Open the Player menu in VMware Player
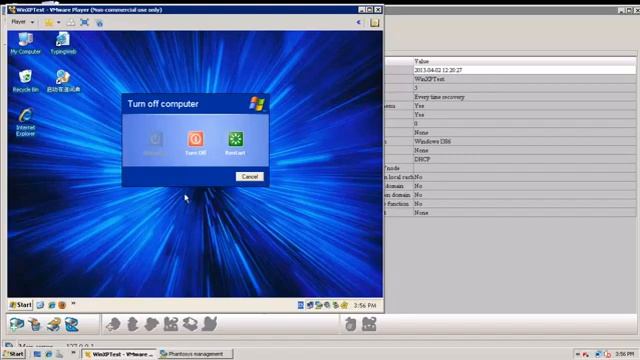The image size is (640, 360). pos(22,22)
